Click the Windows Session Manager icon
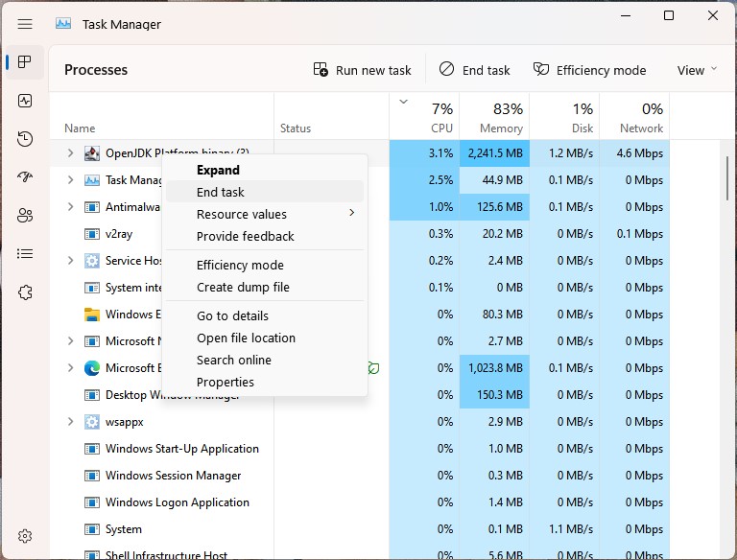The width and height of the screenshot is (737, 560). pos(92,476)
